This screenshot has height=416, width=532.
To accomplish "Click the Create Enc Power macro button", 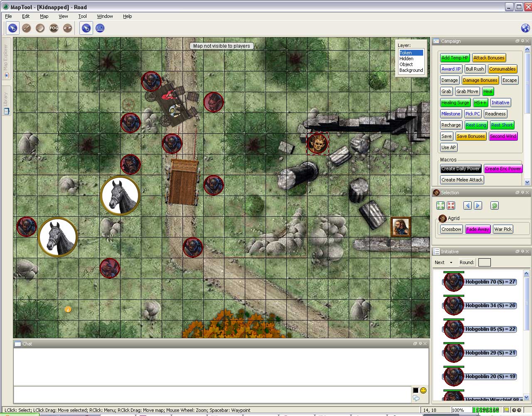I will point(503,169).
